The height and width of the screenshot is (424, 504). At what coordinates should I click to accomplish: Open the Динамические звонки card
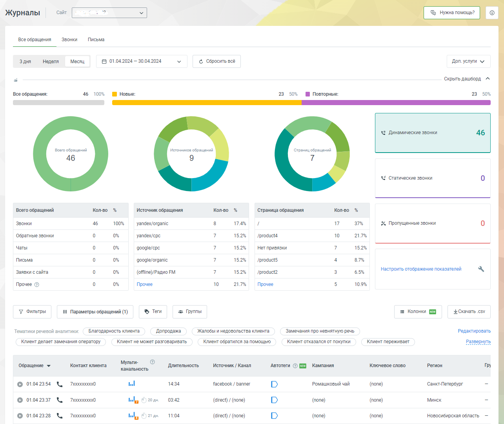click(x=433, y=133)
